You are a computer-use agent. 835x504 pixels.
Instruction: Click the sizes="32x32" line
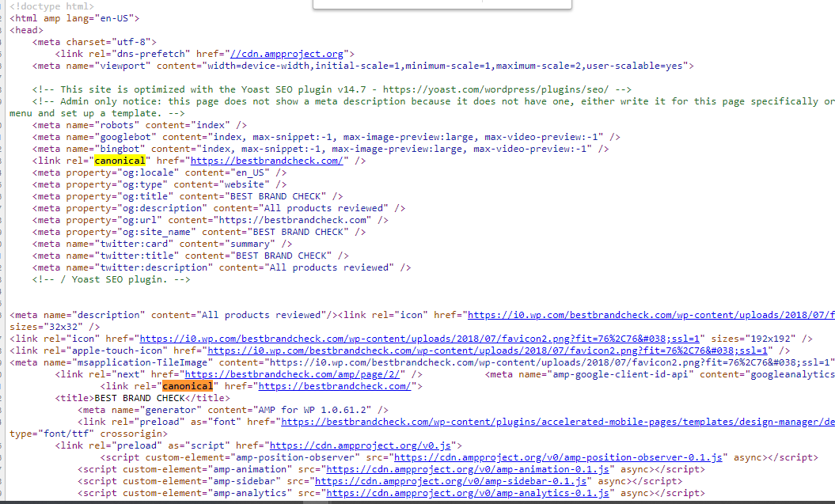55,327
